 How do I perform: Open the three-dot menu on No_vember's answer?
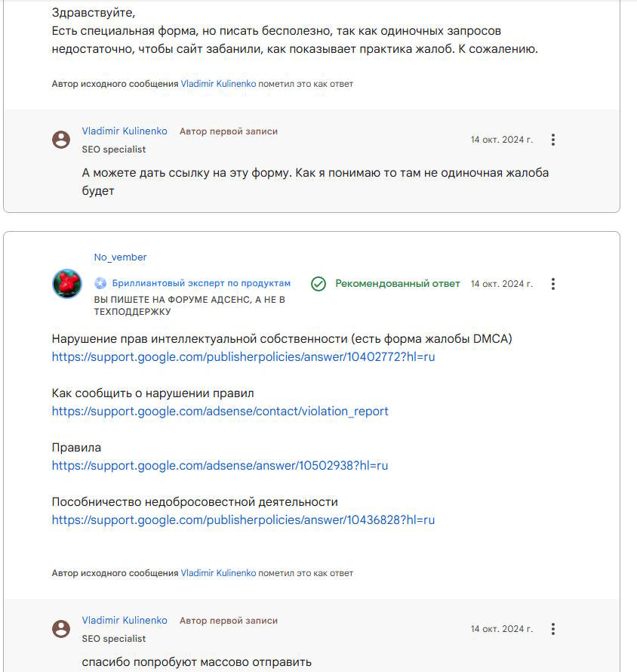pyautogui.click(x=553, y=284)
